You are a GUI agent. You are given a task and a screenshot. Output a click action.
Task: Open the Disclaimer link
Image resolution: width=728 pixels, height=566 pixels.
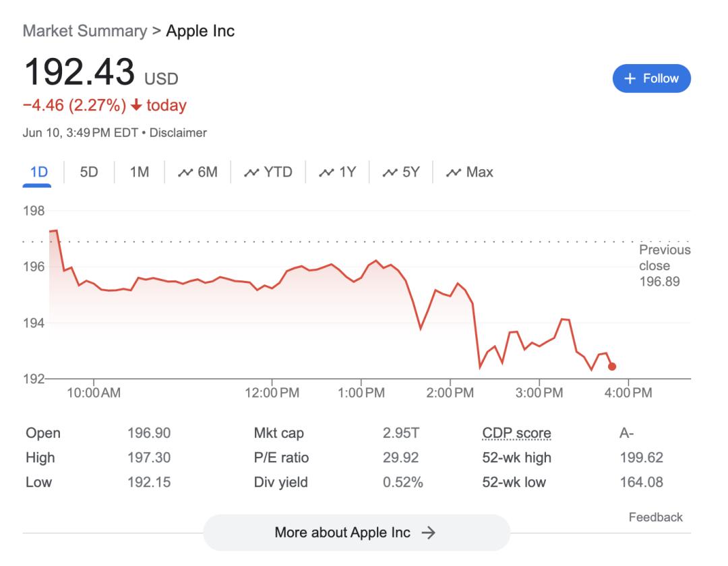click(x=178, y=133)
